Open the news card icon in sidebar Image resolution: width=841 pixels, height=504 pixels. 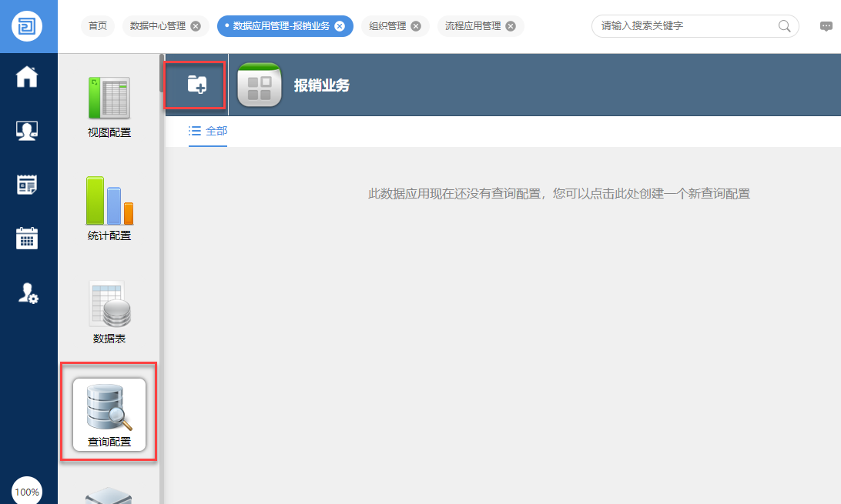[28, 185]
